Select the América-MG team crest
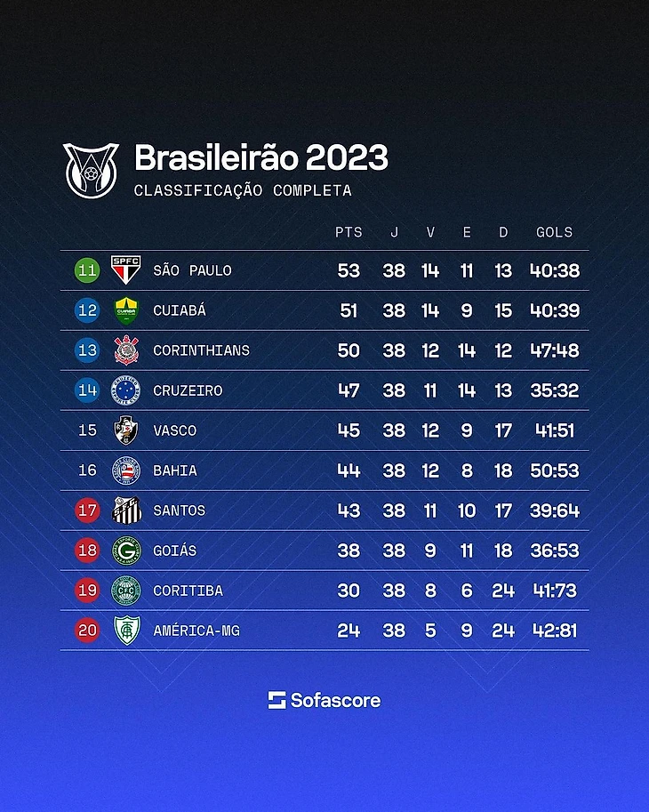 click(126, 631)
